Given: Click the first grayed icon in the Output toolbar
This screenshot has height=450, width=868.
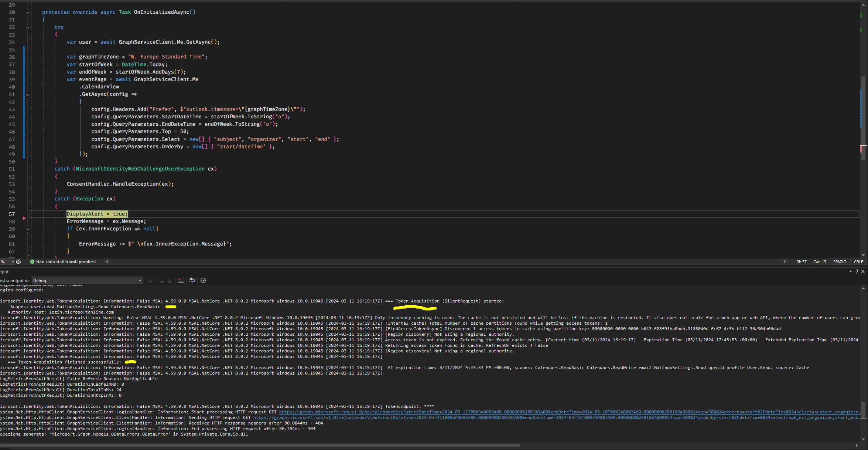Looking at the screenshot, I should (x=150, y=280).
